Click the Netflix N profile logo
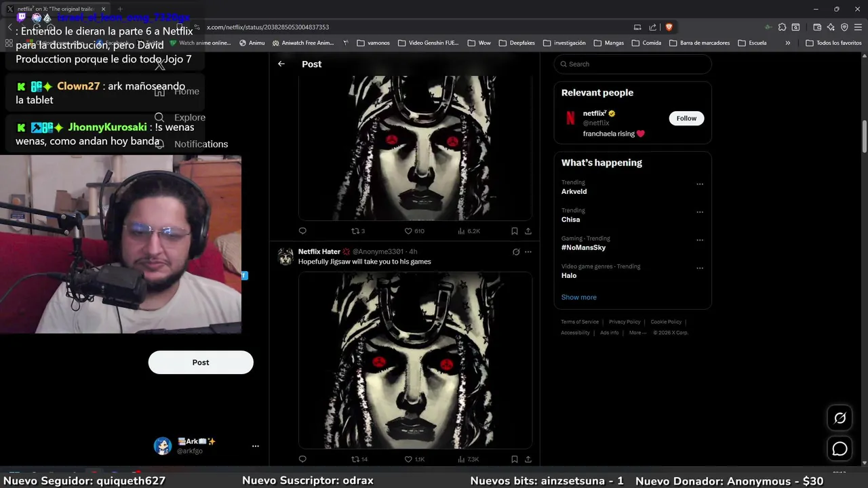The image size is (868, 488). click(570, 118)
